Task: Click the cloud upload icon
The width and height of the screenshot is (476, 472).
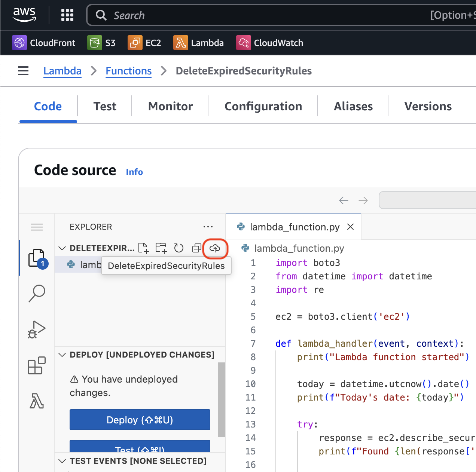Action: pyautogui.click(x=215, y=248)
